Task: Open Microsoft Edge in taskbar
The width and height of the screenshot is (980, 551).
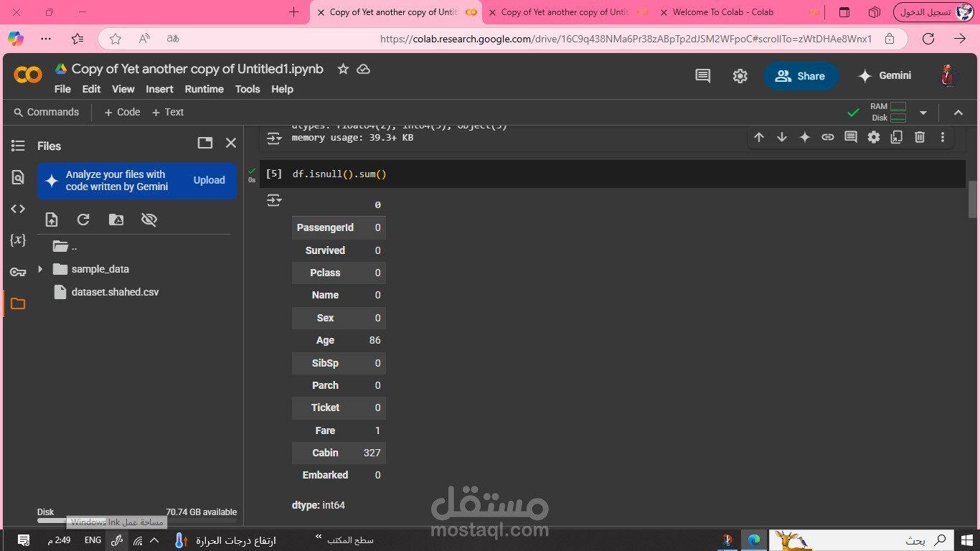Action: 754,540
